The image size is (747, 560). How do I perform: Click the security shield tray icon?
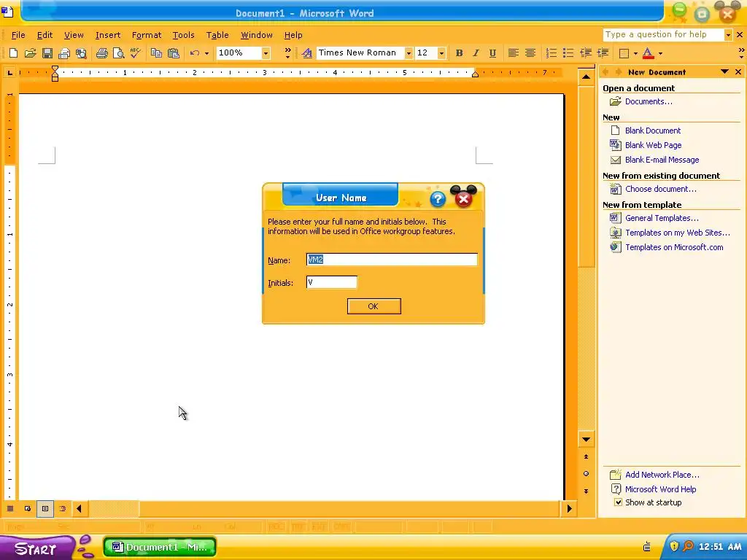click(674, 546)
